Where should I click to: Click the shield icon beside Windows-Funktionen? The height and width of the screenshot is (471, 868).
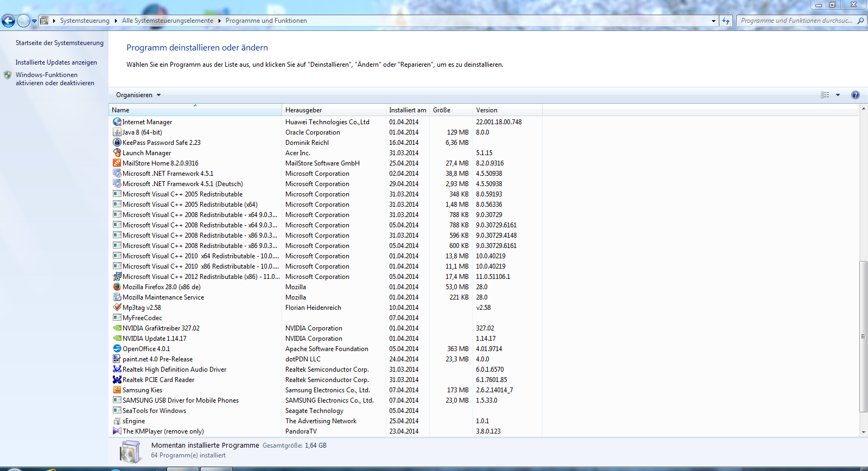click(x=8, y=75)
